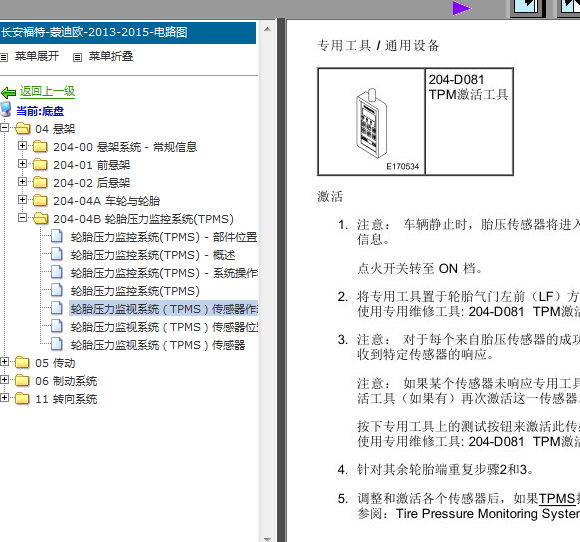Click folder icon of 04 悬架
580x542 pixels.
click(x=23, y=129)
